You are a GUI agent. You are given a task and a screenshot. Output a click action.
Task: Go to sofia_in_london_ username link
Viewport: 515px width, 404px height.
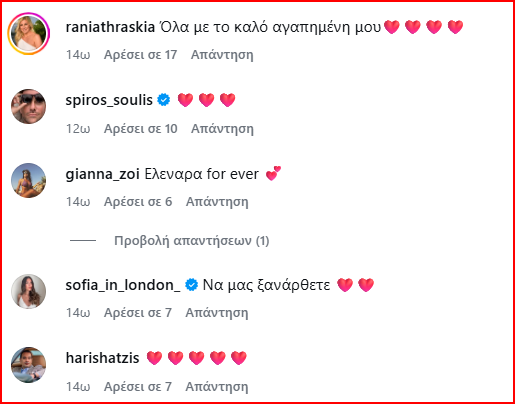tap(123, 285)
